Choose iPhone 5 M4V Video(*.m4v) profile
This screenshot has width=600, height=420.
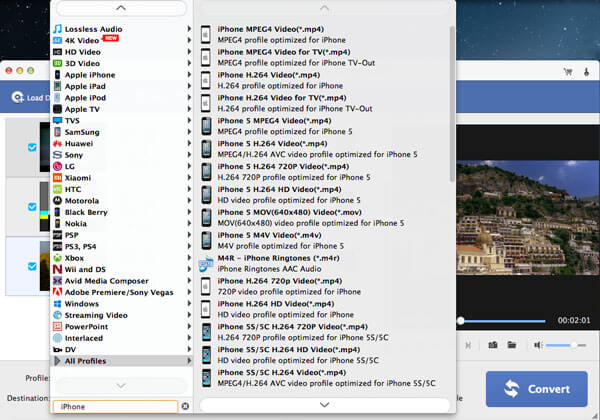coord(323,241)
